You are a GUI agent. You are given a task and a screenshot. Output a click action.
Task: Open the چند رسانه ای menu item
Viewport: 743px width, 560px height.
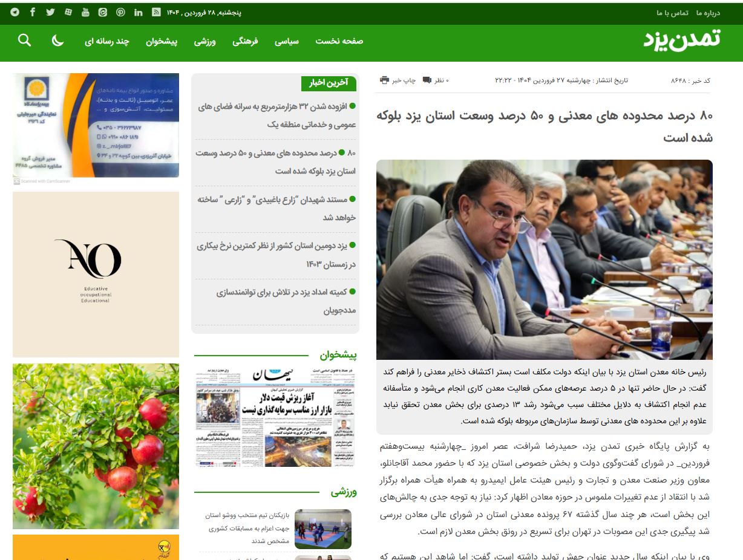[x=107, y=41]
